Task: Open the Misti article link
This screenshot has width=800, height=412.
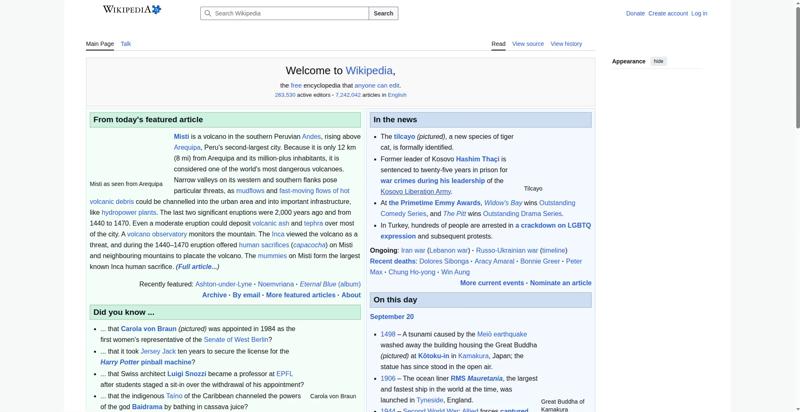Action: coord(181,137)
